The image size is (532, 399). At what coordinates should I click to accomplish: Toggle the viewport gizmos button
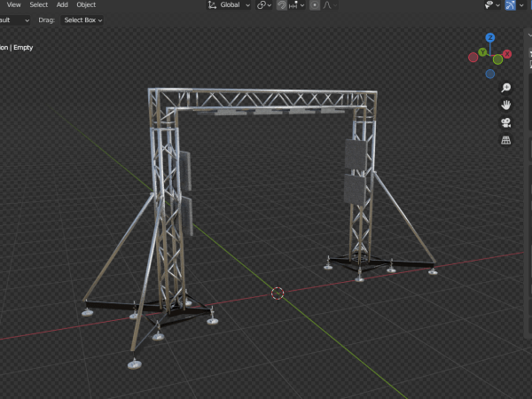[511, 4]
